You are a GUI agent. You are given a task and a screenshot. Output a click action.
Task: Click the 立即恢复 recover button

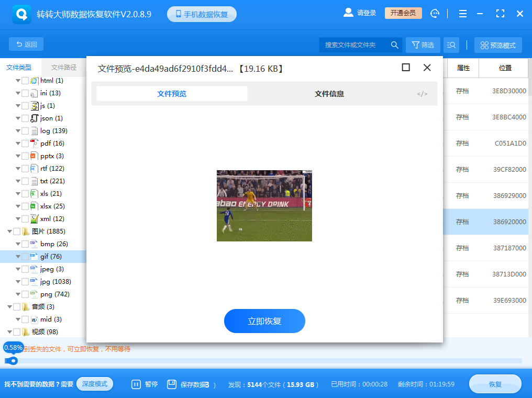[264, 321]
